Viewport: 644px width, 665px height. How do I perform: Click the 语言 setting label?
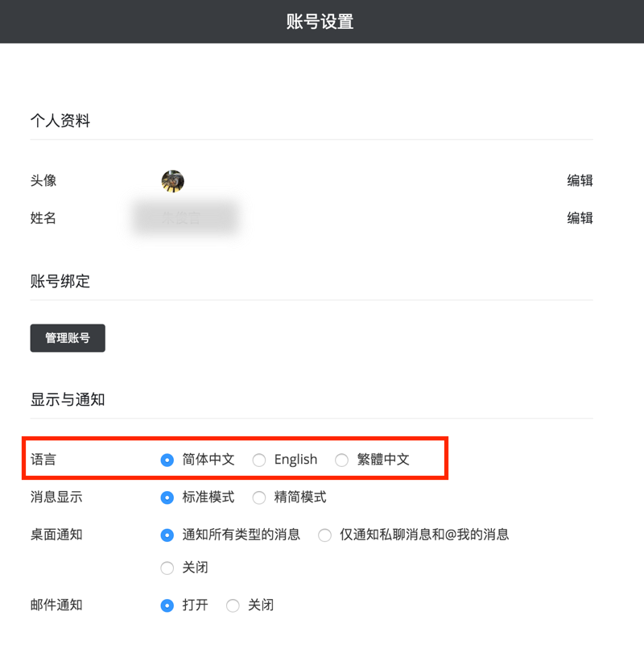[x=43, y=460]
